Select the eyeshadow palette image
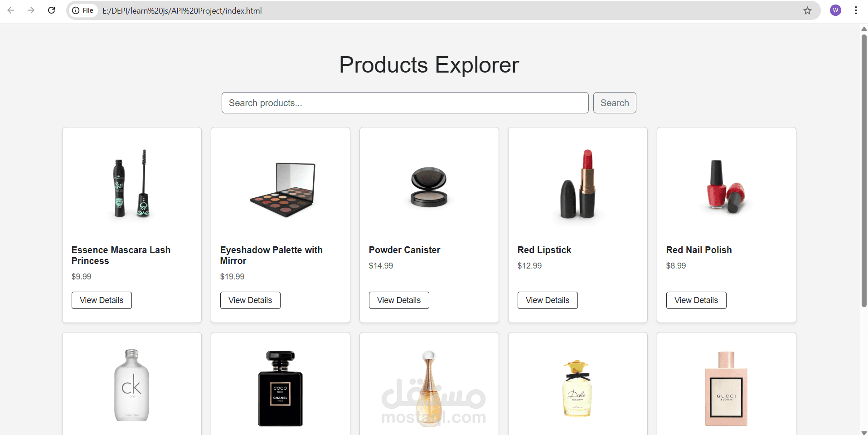Image resolution: width=868 pixels, height=435 pixels. (x=282, y=190)
